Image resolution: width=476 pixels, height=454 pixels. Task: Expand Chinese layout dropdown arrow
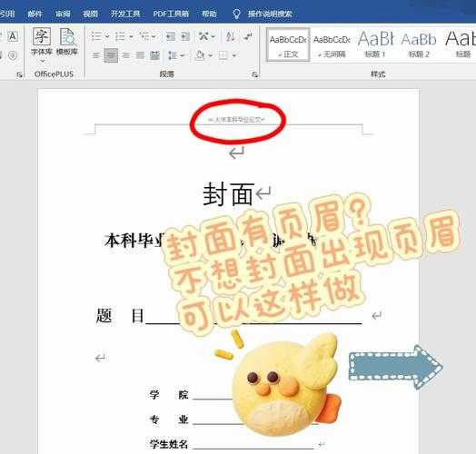pos(213,36)
